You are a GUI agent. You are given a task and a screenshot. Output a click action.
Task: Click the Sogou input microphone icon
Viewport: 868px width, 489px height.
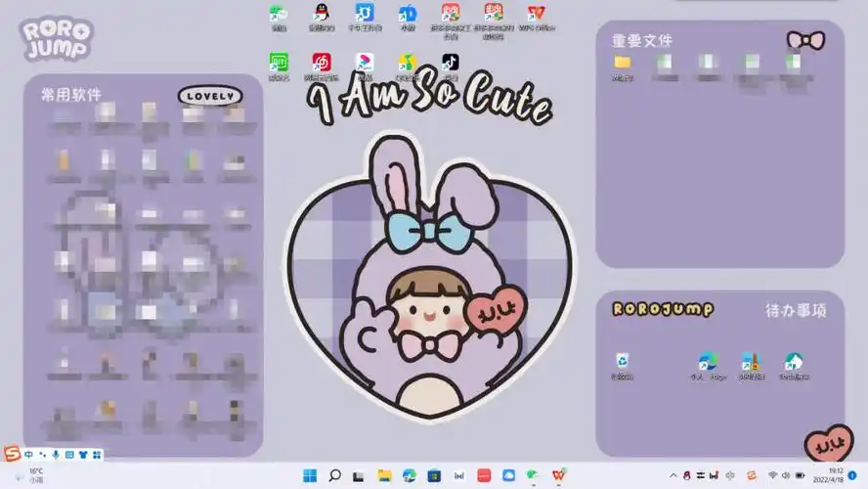[x=56, y=455]
